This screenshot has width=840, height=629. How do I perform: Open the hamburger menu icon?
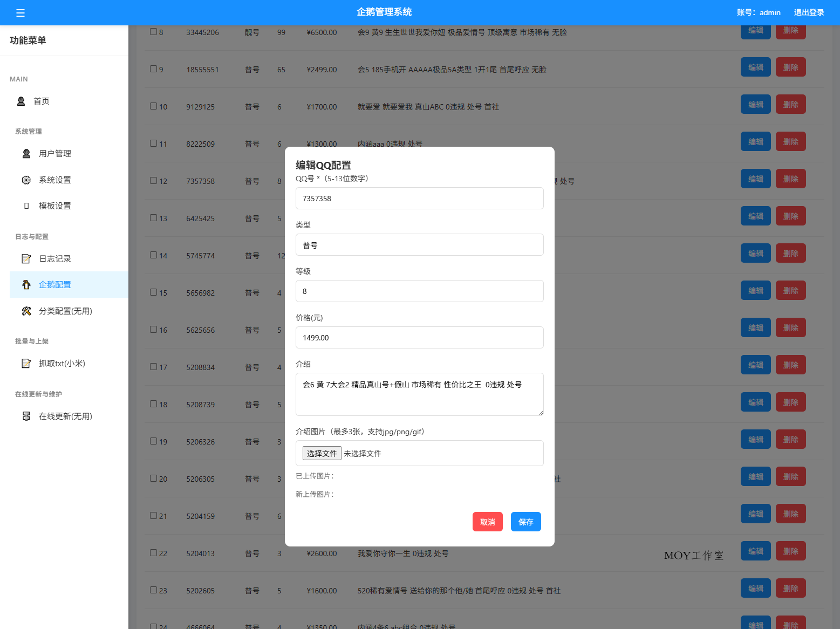click(21, 12)
